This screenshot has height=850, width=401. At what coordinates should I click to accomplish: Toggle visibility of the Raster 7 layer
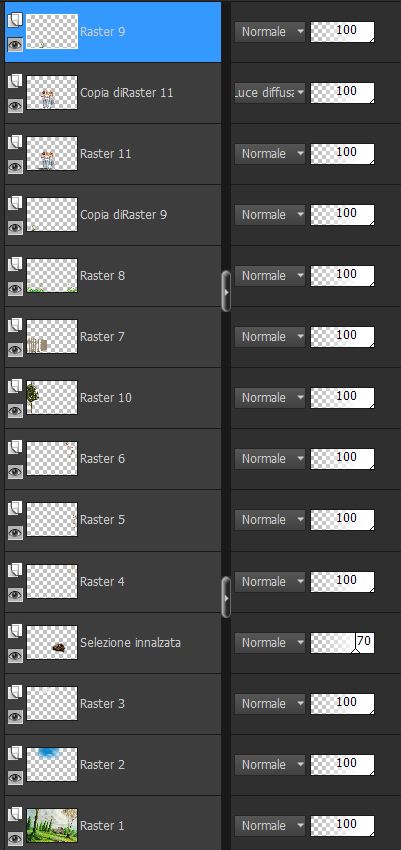(x=15, y=349)
